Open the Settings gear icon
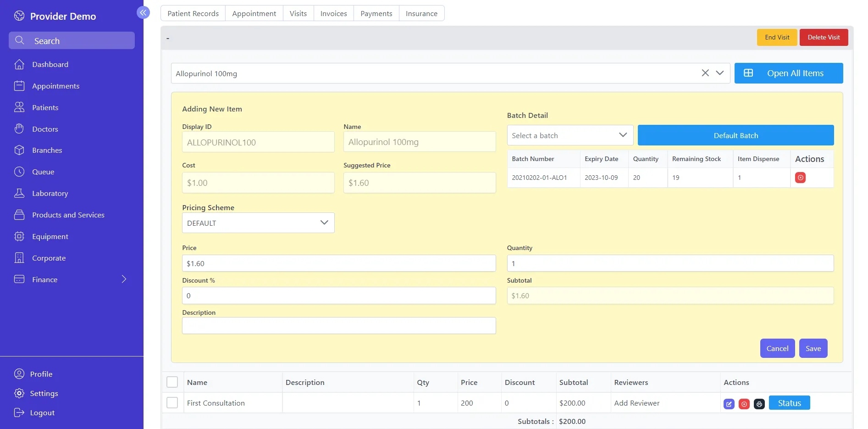The width and height of the screenshot is (868, 429). 19,393
